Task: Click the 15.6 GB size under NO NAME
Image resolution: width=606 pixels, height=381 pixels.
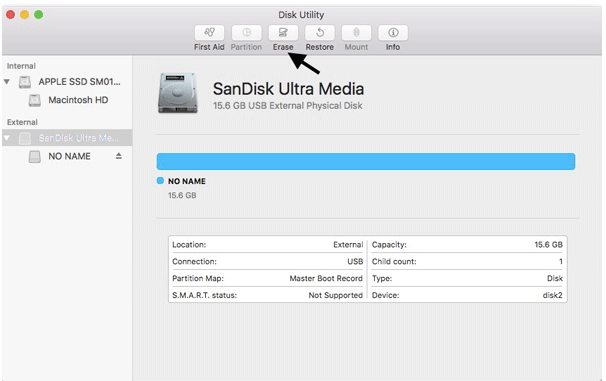Action: coord(182,196)
